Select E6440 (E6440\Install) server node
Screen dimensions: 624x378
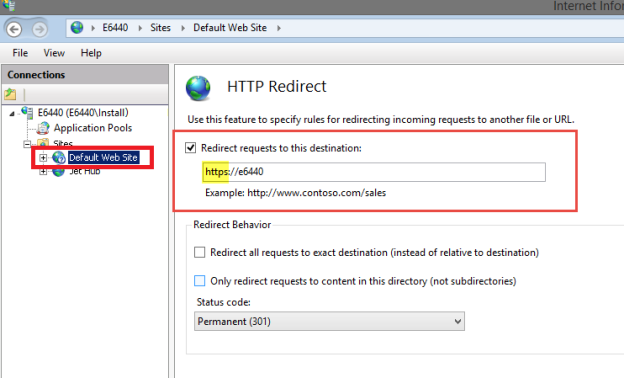pyautogui.click(x=83, y=113)
